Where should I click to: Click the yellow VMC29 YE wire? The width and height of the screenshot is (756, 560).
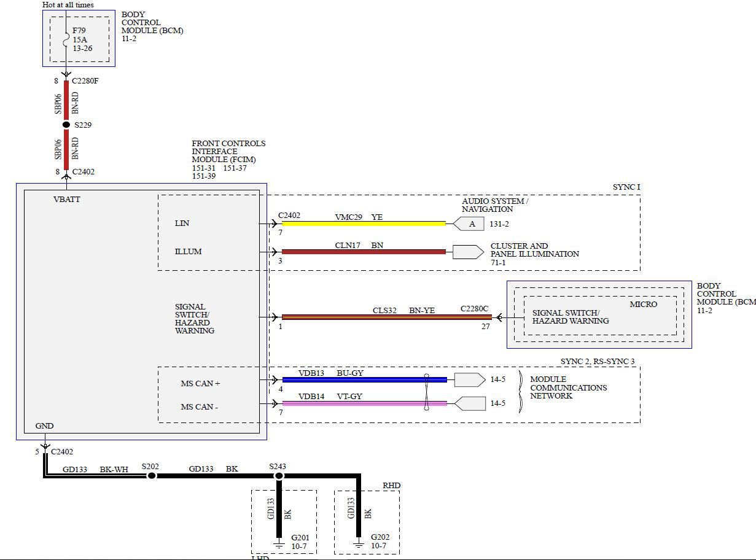click(362, 224)
